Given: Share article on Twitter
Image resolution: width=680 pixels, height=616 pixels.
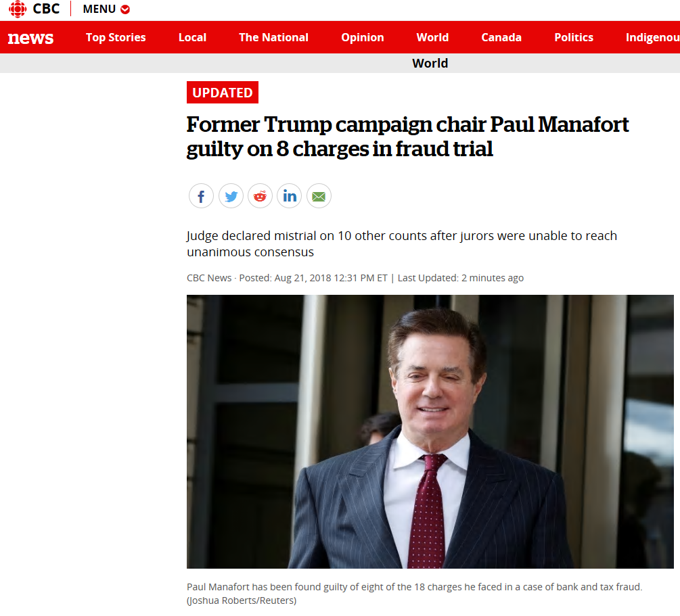Looking at the screenshot, I should 231,196.
